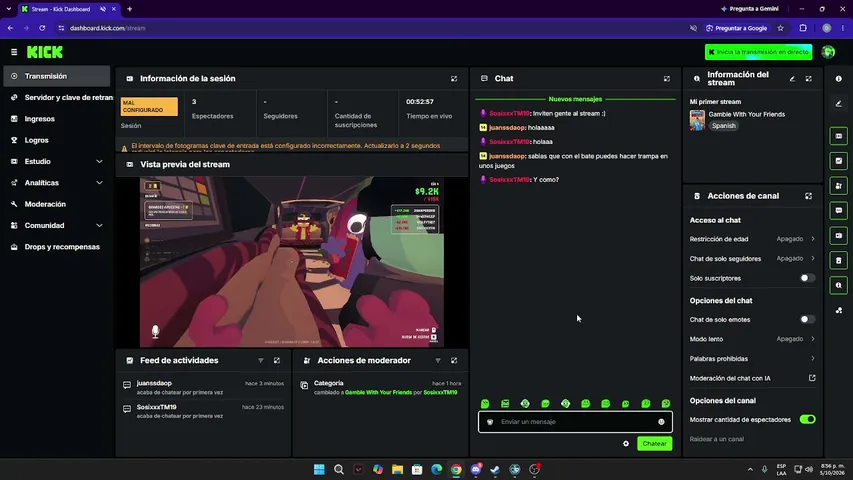853x480 pixels.
Task: Click the MAL CONFIGURADO session status badge
Action: [x=149, y=106]
